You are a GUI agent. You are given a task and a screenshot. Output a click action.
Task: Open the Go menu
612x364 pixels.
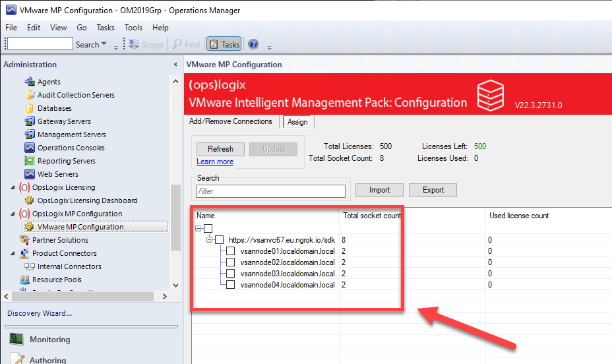[x=82, y=27]
